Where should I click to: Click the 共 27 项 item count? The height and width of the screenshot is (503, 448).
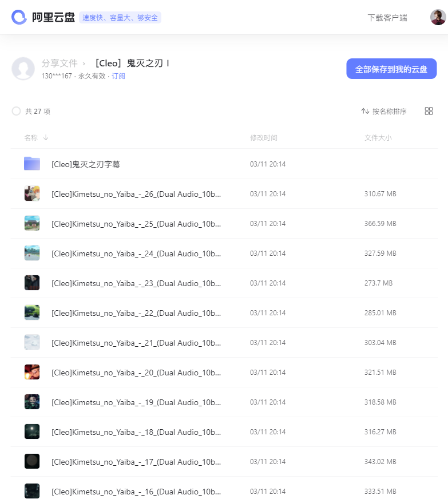pyautogui.click(x=38, y=112)
